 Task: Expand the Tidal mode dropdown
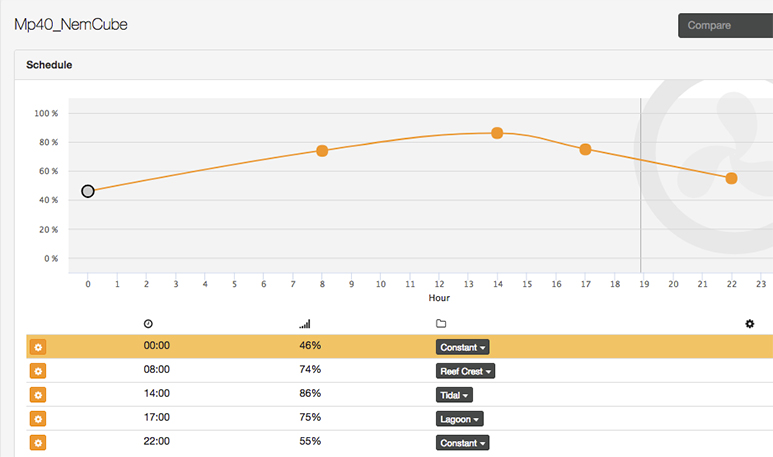(x=454, y=395)
